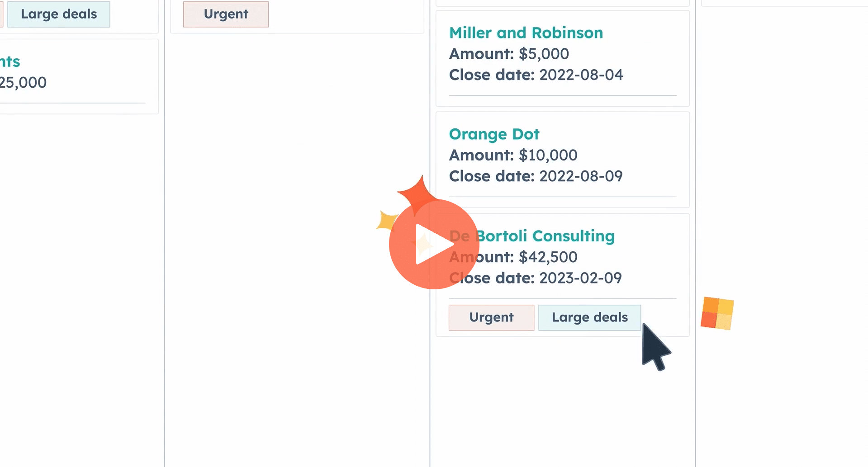Play the video with the orange play button
The image size is (868, 467).
coord(433,244)
